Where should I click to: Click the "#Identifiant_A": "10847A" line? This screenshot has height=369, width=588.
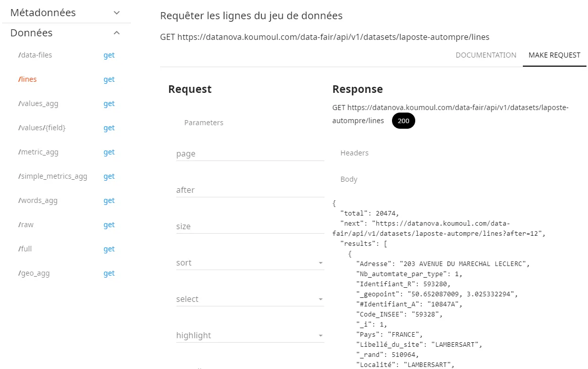tap(409, 304)
